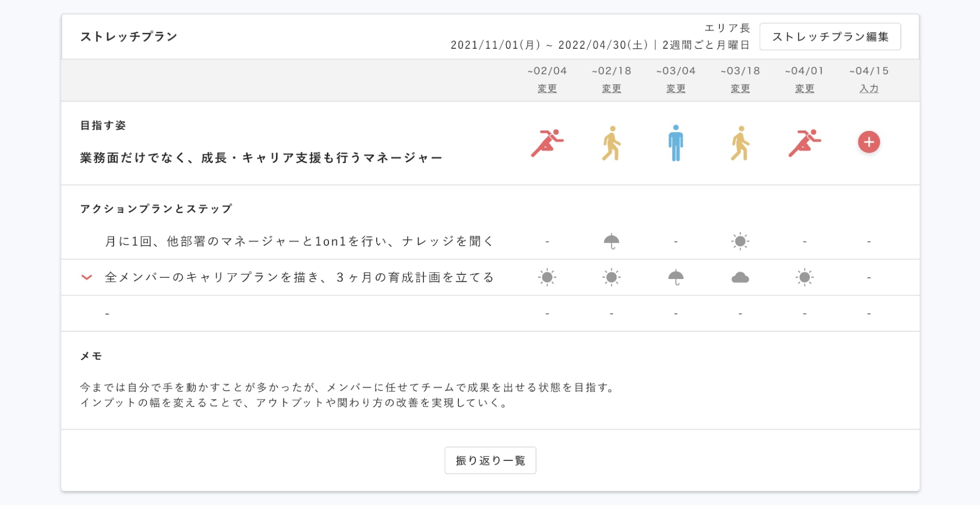
Task: Click 入力 link under ~04/15
Action: pos(869,89)
